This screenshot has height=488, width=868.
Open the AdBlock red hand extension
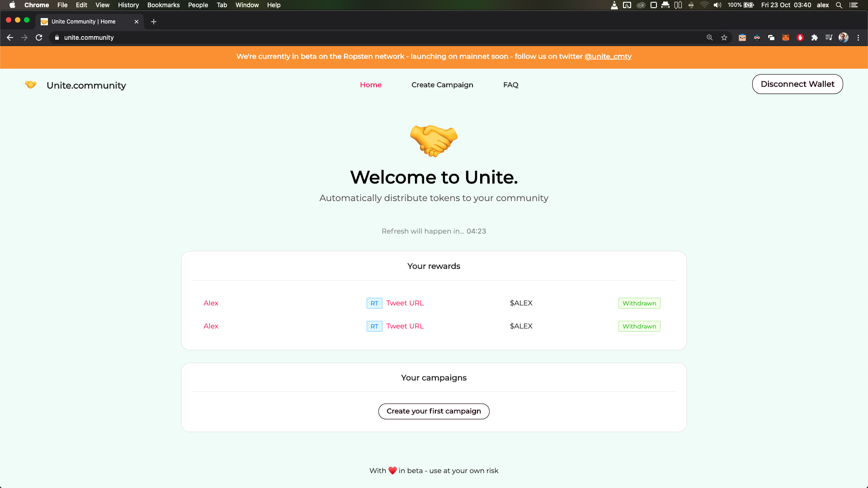point(800,38)
